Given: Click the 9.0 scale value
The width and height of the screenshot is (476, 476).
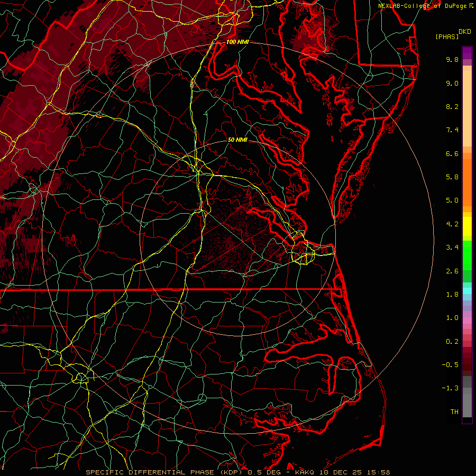Looking at the screenshot, I should 452,83.
